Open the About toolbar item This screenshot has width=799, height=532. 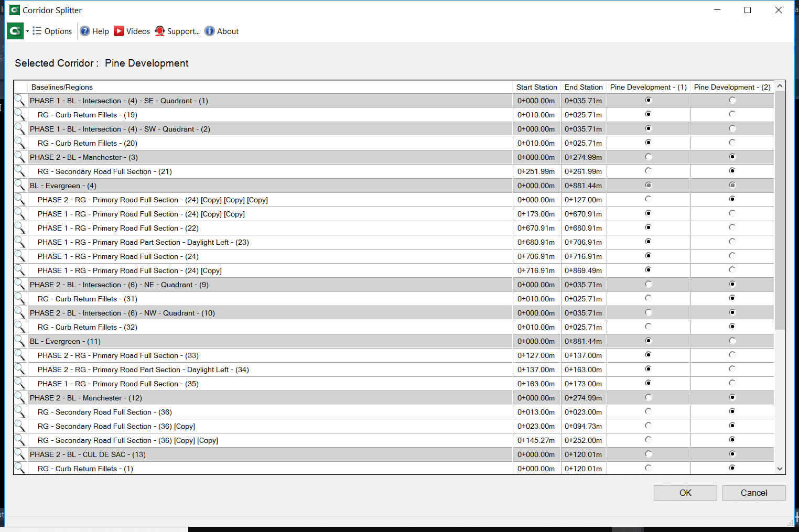[x=222, y=31]
